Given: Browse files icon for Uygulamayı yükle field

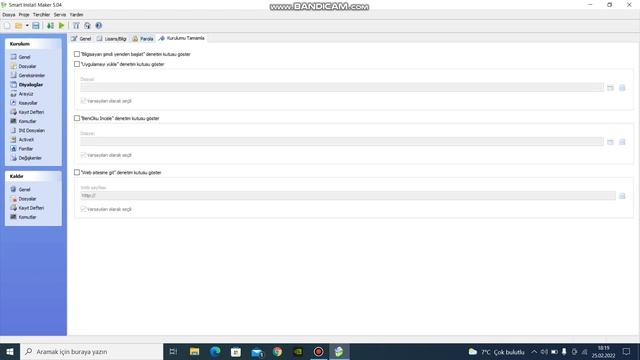Looking at the screenshot, I should (610, 88).
